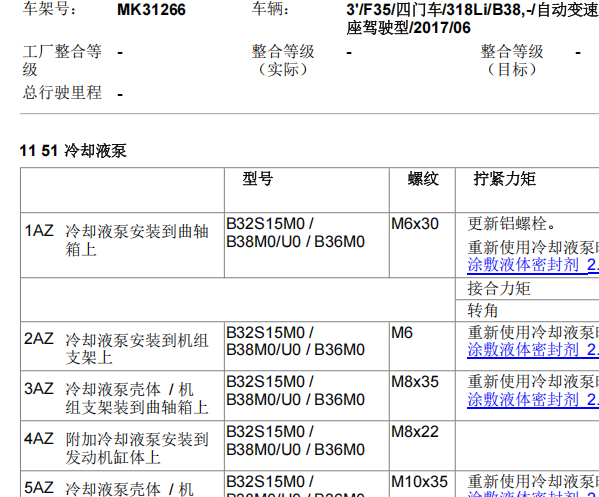Click the section heading 11 51 冷却液泵
This screenshot has height=497, width=599.
[73, 151]
